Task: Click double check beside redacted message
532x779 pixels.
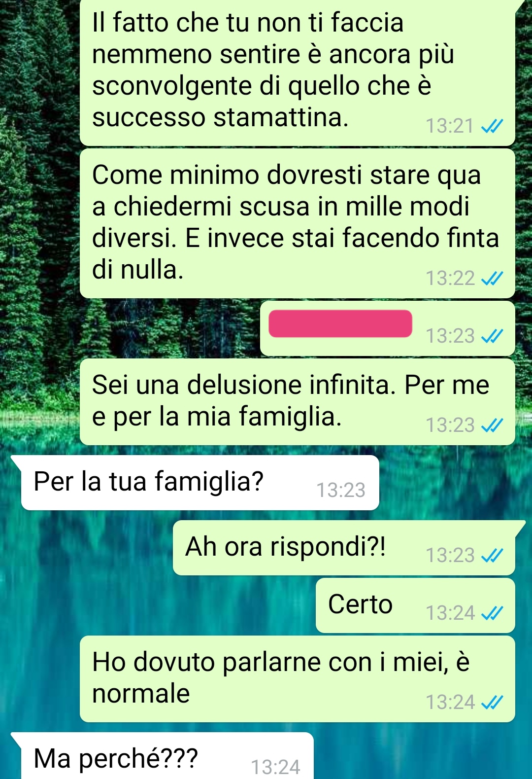Action: (492, 337)
